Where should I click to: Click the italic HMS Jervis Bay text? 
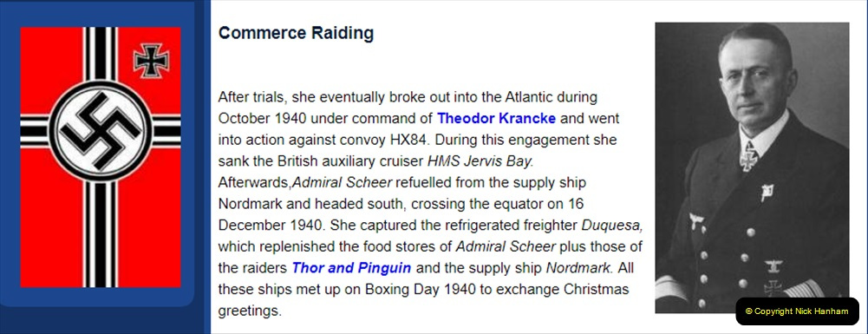point(480,161)
